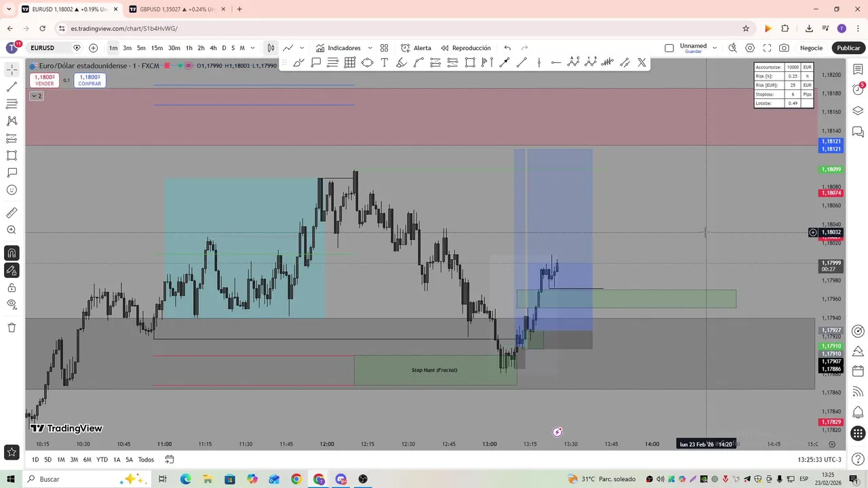Viewport: 868px width, 488px height.
Task: Open the watchlist panel icon on right
Action: click(858, 70)
